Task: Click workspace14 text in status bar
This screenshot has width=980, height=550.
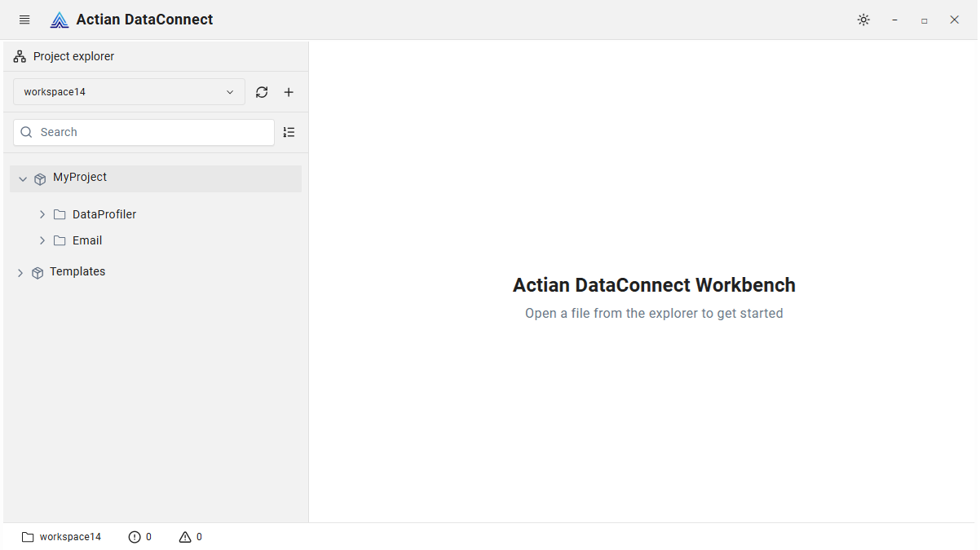Action: point(70,537)
